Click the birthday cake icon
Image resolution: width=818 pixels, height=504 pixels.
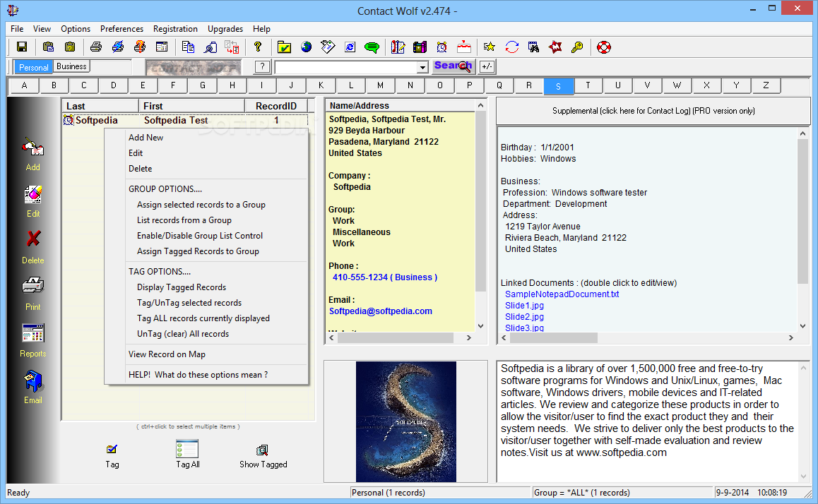(464, 47)
